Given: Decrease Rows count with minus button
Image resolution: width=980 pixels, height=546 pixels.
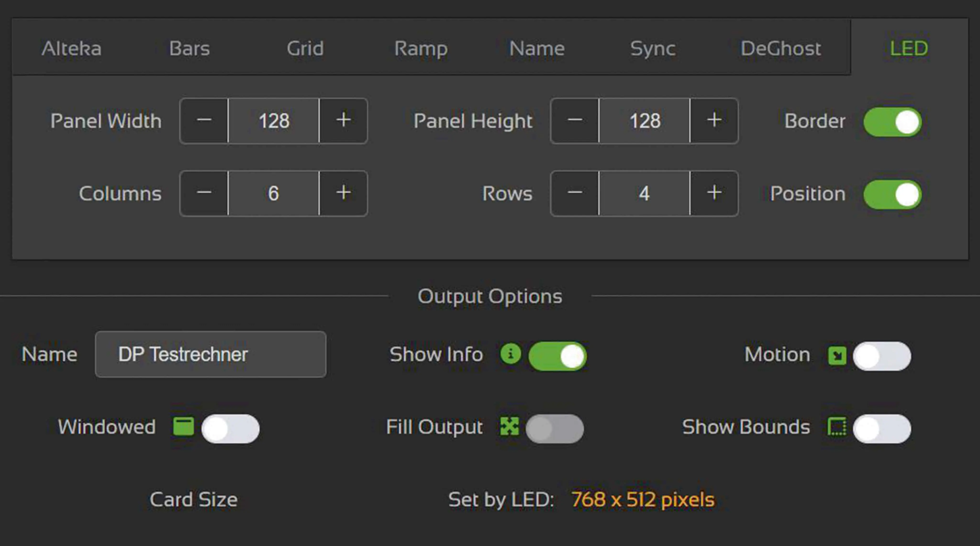Looking at the screenshot, I should (x=575, y=193).
